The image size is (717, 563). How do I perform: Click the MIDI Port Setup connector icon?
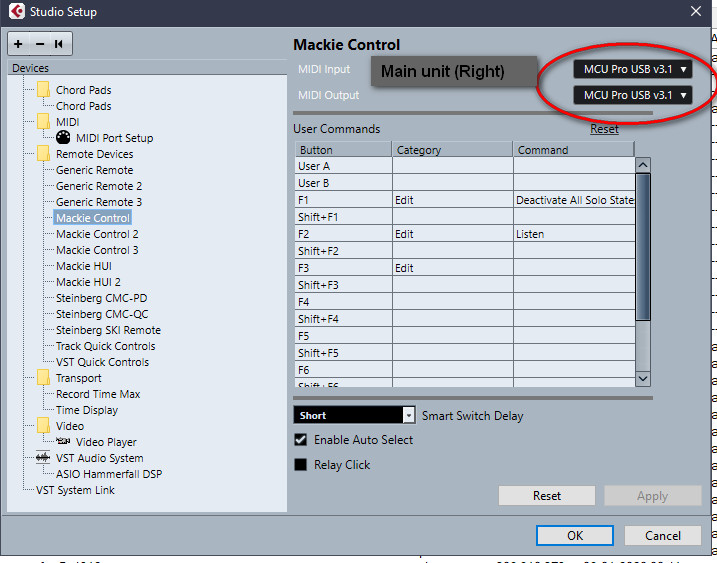(x=63, y=137)
